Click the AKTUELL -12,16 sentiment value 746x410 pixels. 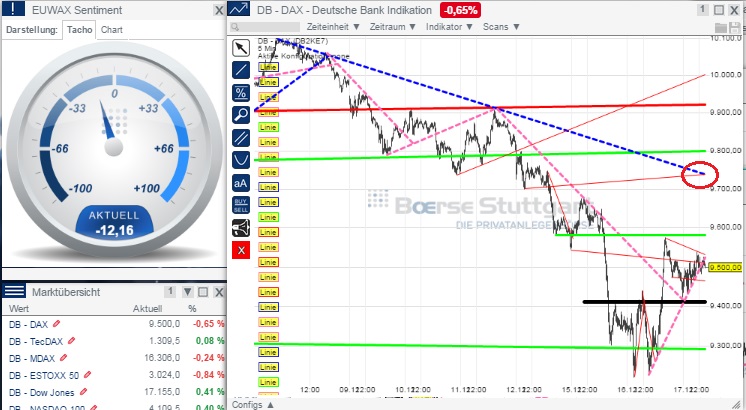pyautogui.click(x=114, y=223)
